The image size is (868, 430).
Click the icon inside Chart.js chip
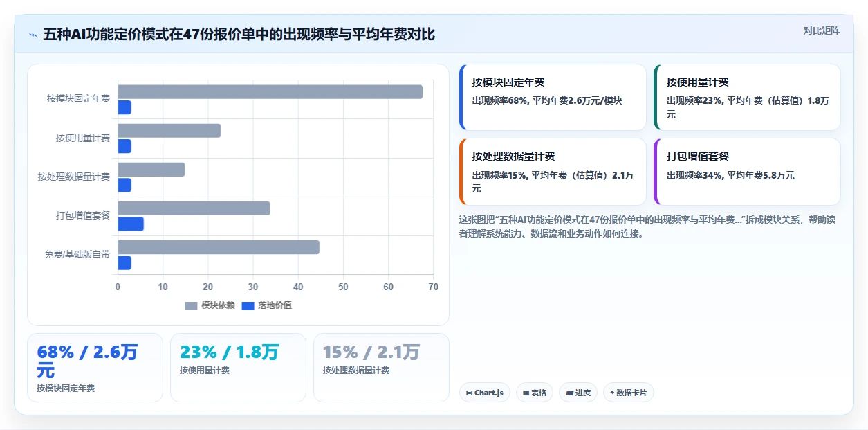pyautogui.click(x=470, y=393)
